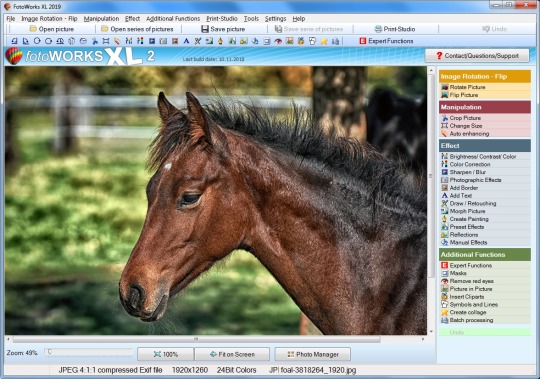Click the vertical scrollbar of image view
540x379 pixels.
(x=431, y=176)
